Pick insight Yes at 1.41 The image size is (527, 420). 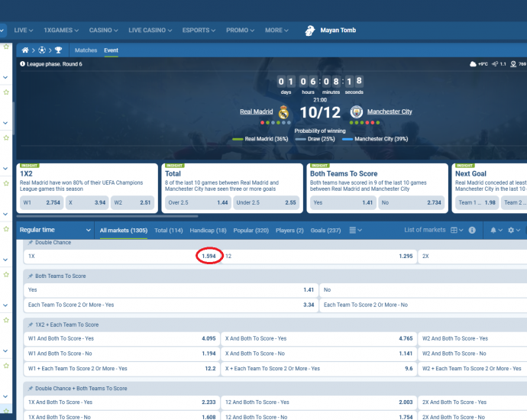(x=343, y=202)
